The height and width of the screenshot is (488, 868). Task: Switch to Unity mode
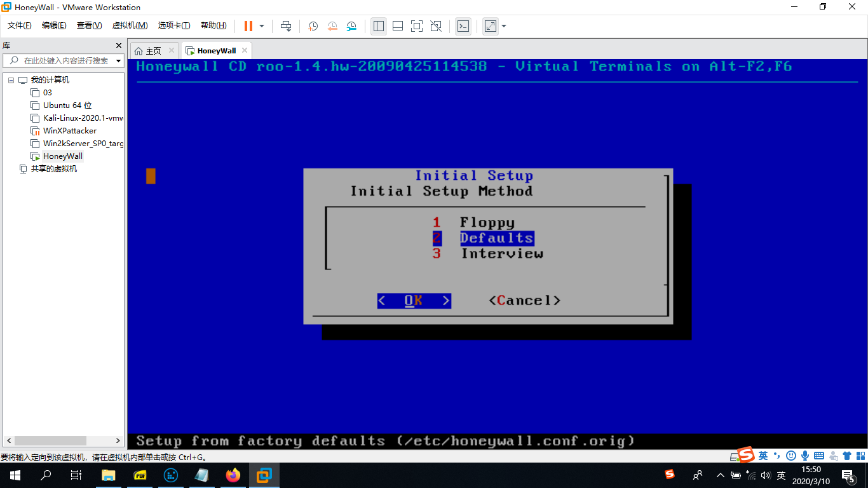click(x=436, y=26)
